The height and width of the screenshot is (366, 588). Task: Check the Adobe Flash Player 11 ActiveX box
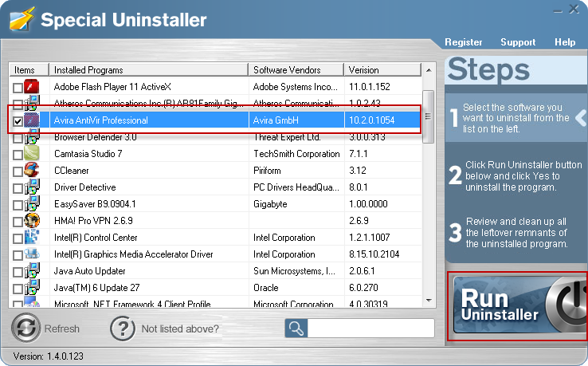pos(18,88)
